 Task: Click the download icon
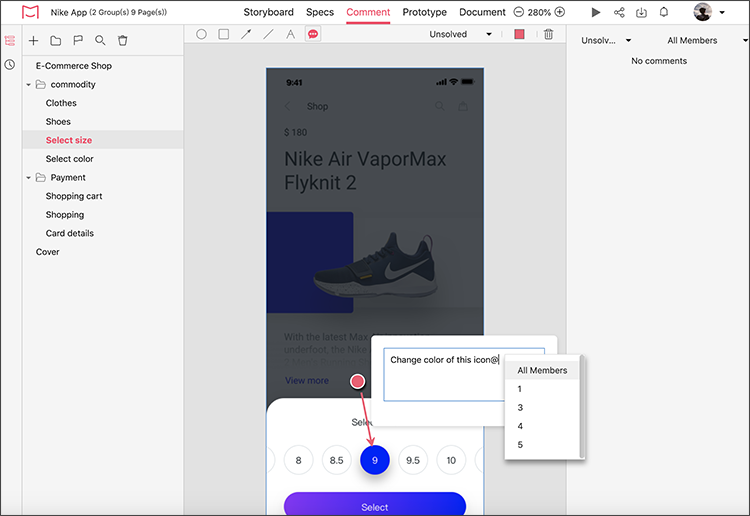(x=641, y=12)
